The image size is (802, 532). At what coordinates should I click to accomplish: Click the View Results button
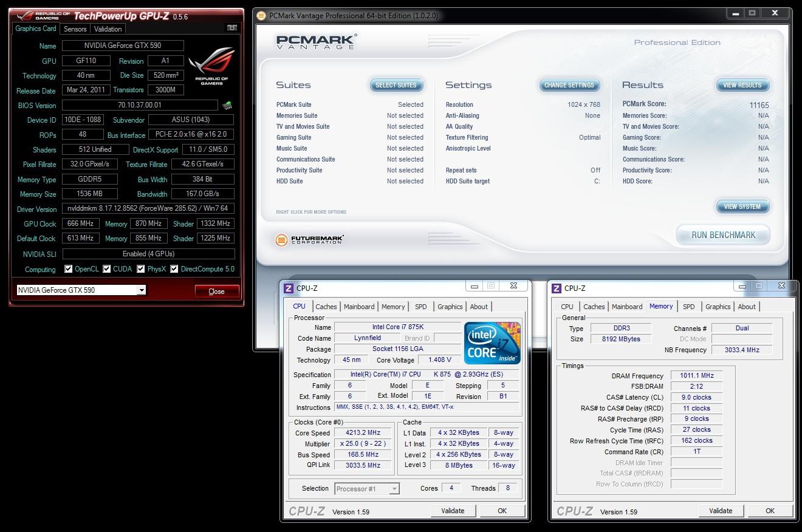coord(742,85)
